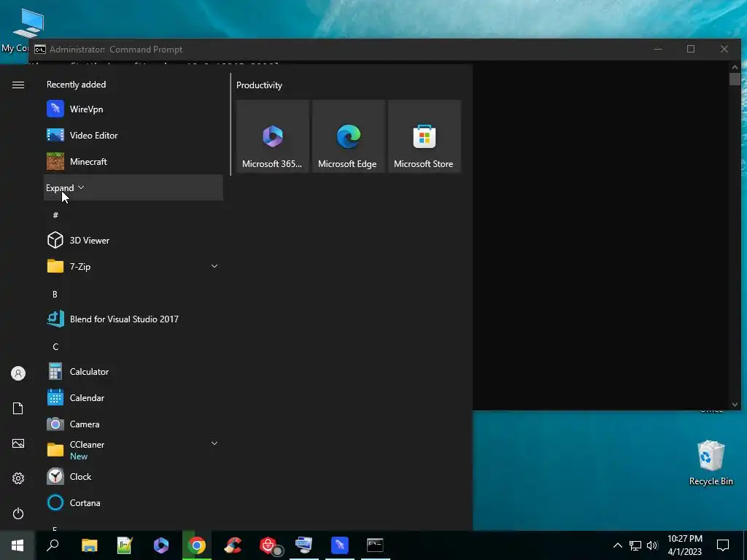
Task: Open Recycle Bin on desktop
Action: (x=711, y=463)
